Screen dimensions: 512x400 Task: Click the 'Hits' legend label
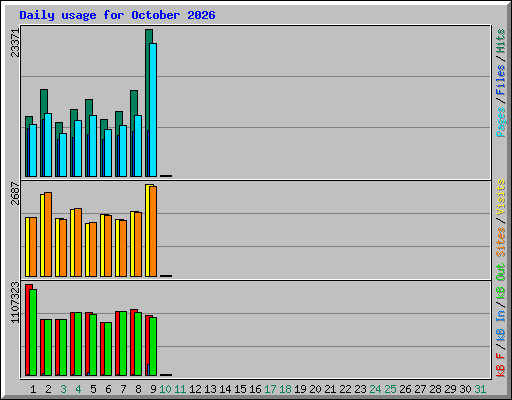point(501,41)
